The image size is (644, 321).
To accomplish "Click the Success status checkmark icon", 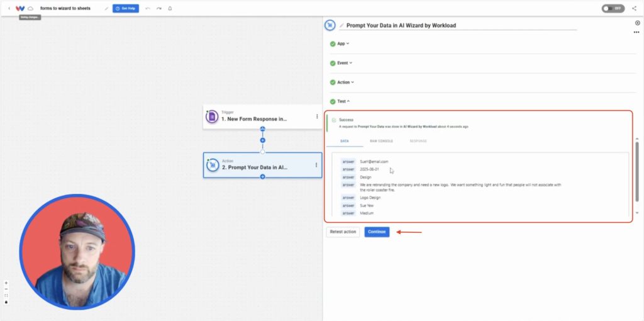I will coord(334,120).
